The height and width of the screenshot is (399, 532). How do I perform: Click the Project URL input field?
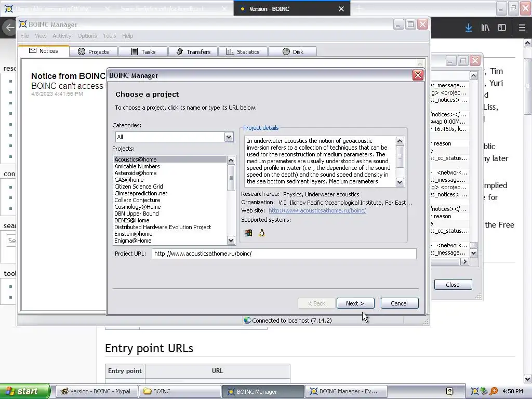click(x=284, y=254)
